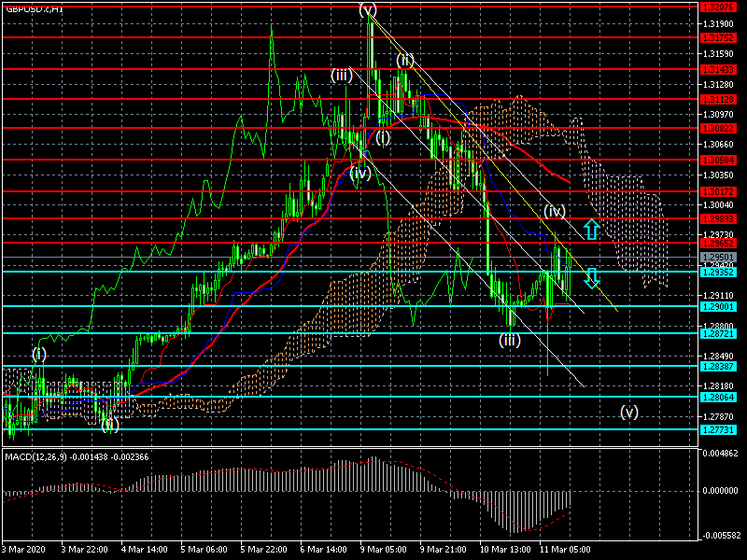Select the GBPUSD H1 chart title
The image size is (747, 560).
35,7
